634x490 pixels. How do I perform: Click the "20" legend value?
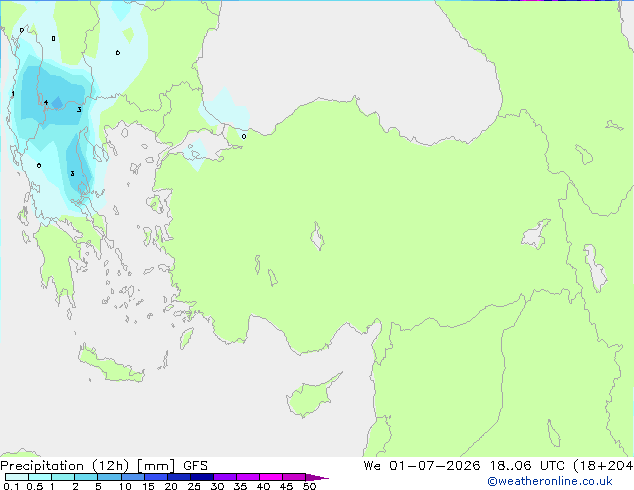[171, 486]
